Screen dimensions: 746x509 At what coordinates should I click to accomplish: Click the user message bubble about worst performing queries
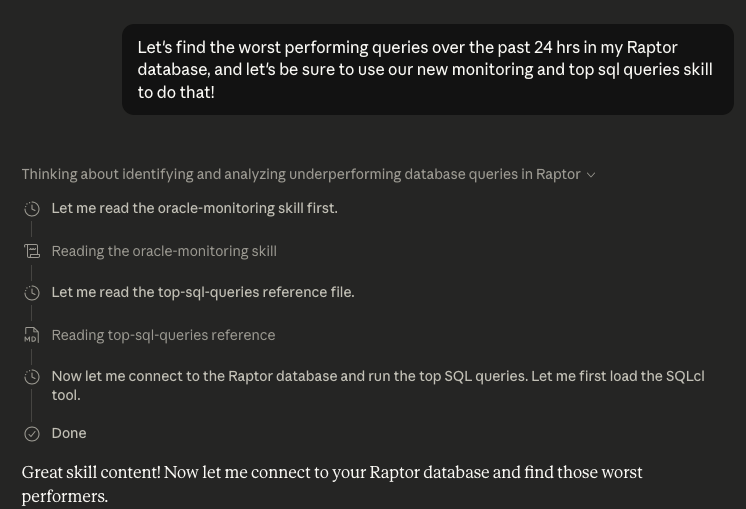coord(427,69)
